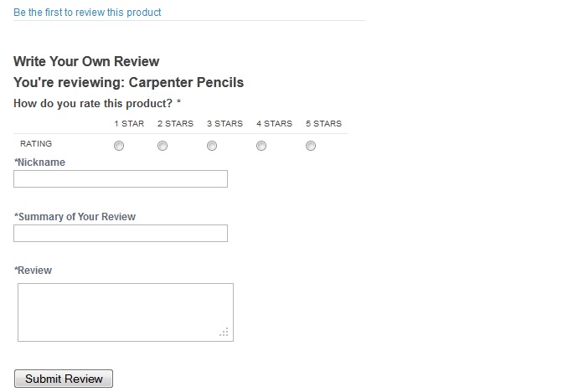
Task: Click the '1 STAR' column header
Action: [x=129, y=123]
